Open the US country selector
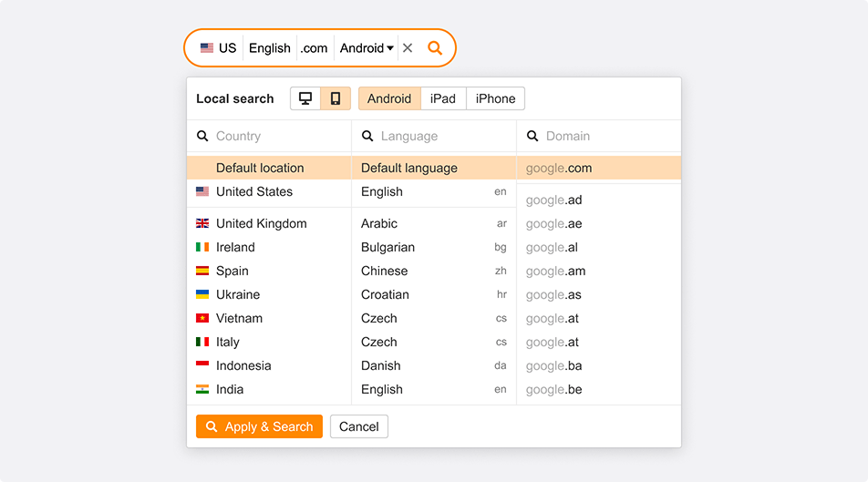 click(x=218, y=48)
